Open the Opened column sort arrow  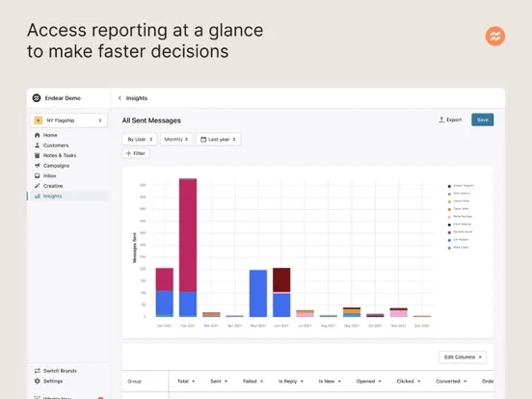(380, 382)
